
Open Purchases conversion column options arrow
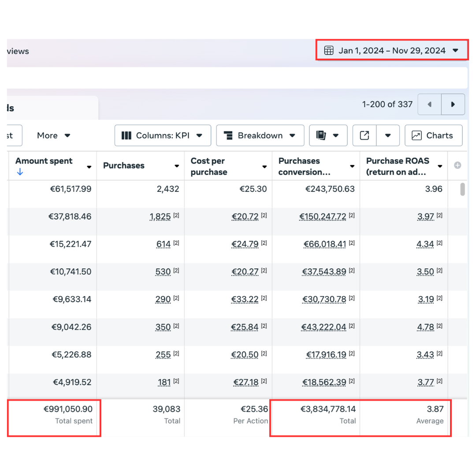(352, 167)
